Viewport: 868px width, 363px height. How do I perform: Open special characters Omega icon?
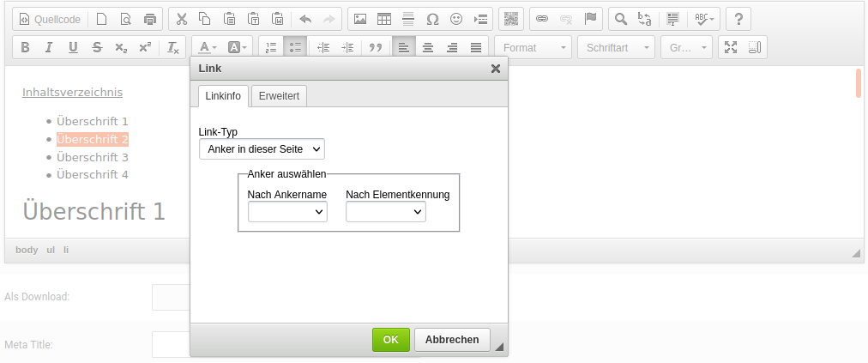click(432, 19)
